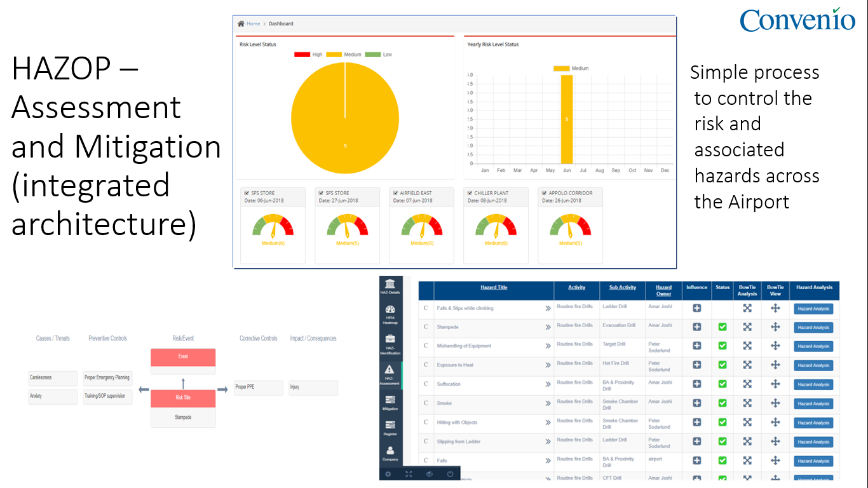Screen dimensions: 868x488
Task: Expand Mishandling of Equipment chevron
Action: click(548, 346)
